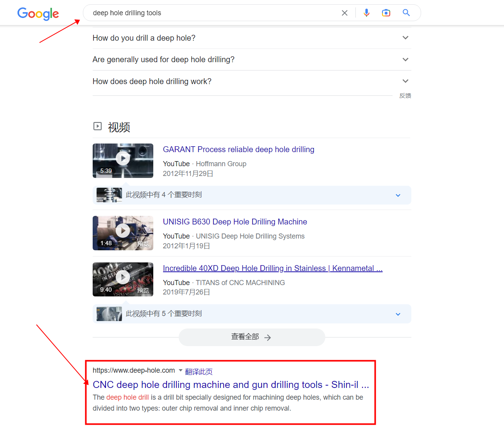Open search by image camera icon
Screen dimensions: 504x429
tap(386, 13)
